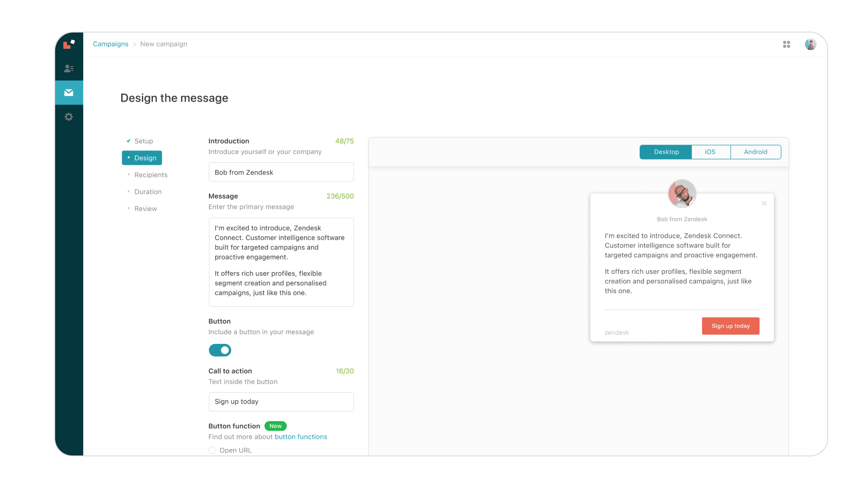The width and height of the screenshot is (868, 488).
Task: Click the Introduction input field
Action: (x=281, y=172)
